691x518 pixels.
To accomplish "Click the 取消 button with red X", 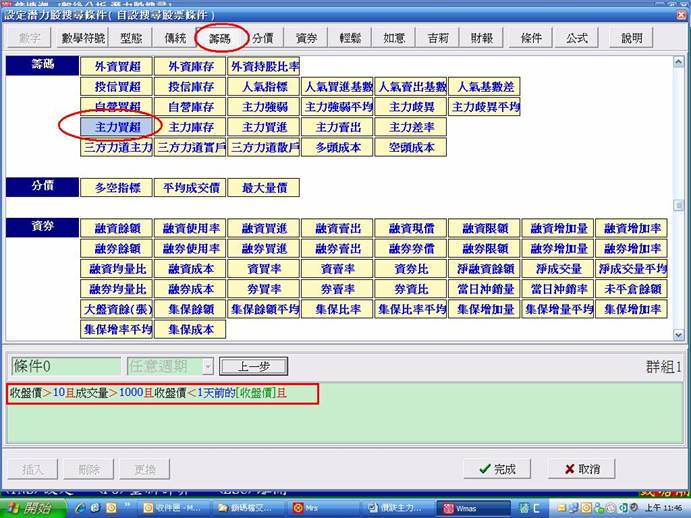I will point(581,468).
